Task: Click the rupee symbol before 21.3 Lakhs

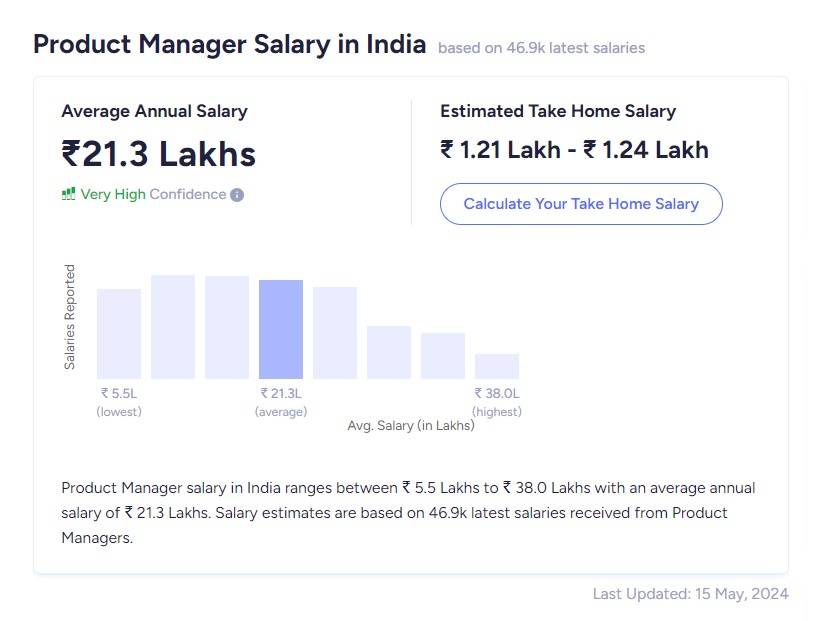Action: point(72,153)
